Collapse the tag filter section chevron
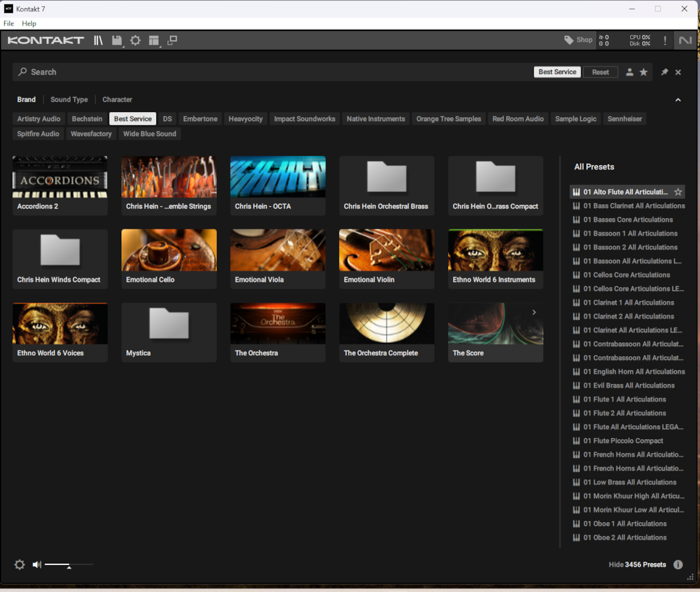Screen dimensions: 700x592 click(x=678, y=100)
